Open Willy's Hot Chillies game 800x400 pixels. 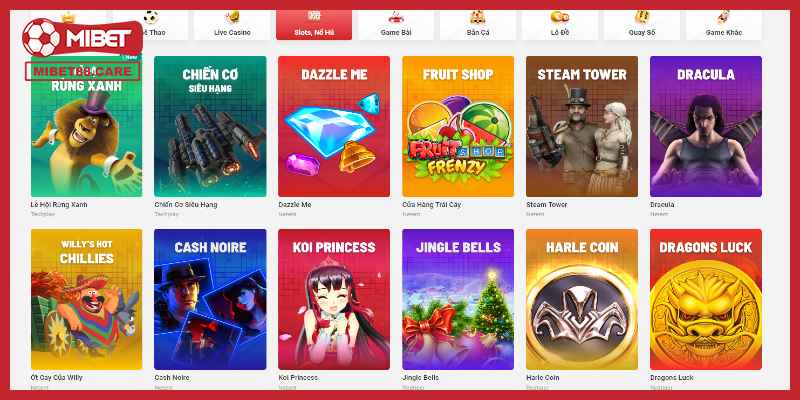coord(86,299)
